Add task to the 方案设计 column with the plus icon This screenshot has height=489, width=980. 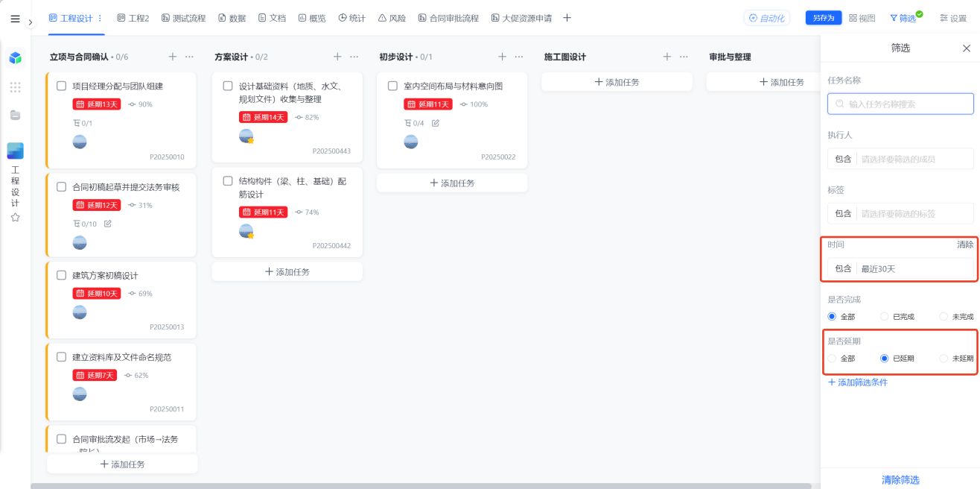point(337,57)
